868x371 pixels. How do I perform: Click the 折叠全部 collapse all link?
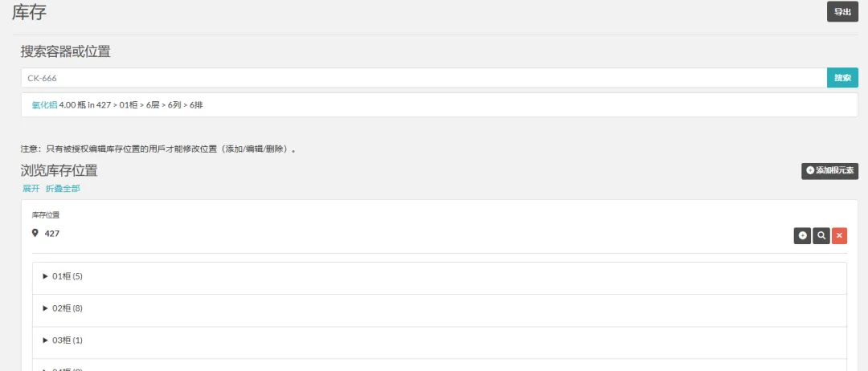coord(63,189)
